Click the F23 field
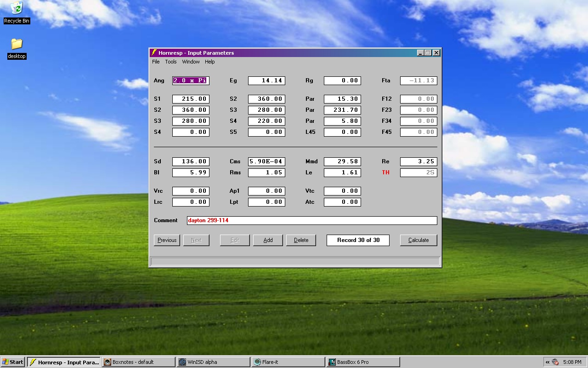Viewport: 588px width, 368px height. (418, 110)
